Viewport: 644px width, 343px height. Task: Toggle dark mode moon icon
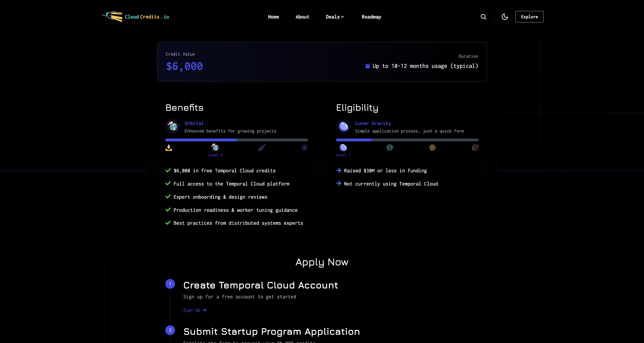(x=505, y=17)
